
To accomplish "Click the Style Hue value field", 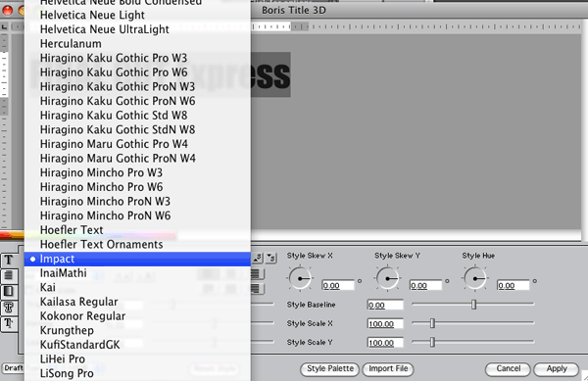I will 514,285.
